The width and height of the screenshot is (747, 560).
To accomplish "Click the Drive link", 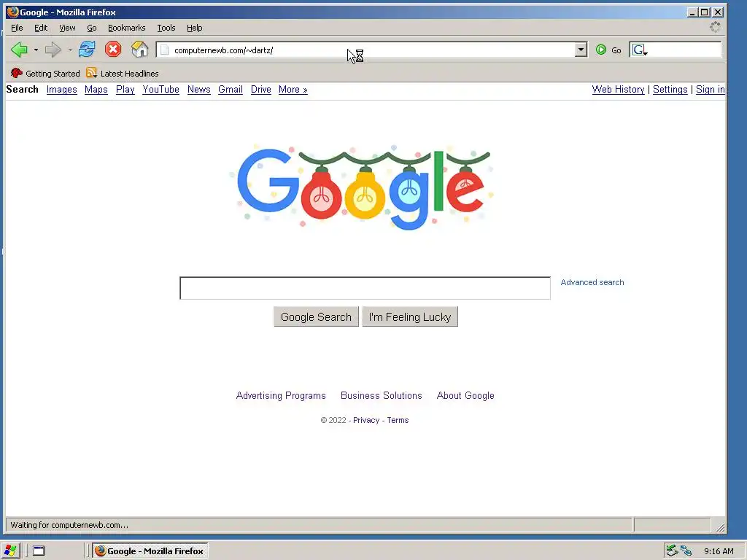I will click(x=261, y=90).
